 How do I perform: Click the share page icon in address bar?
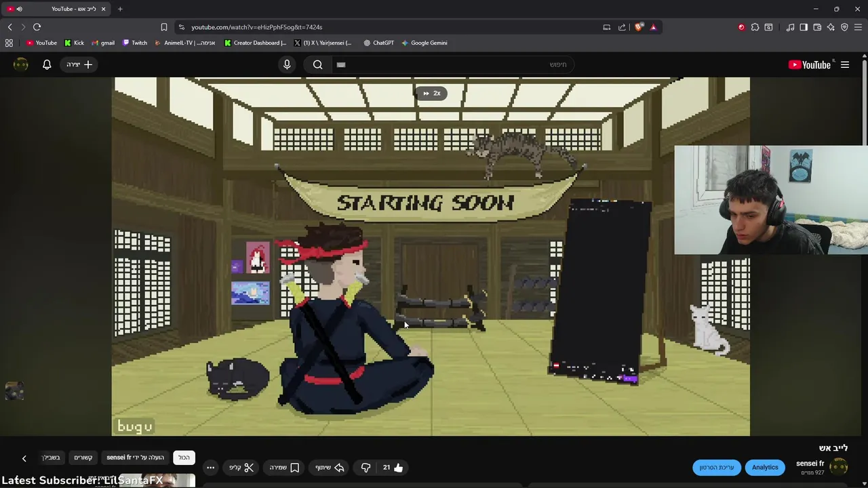(622, 27)
